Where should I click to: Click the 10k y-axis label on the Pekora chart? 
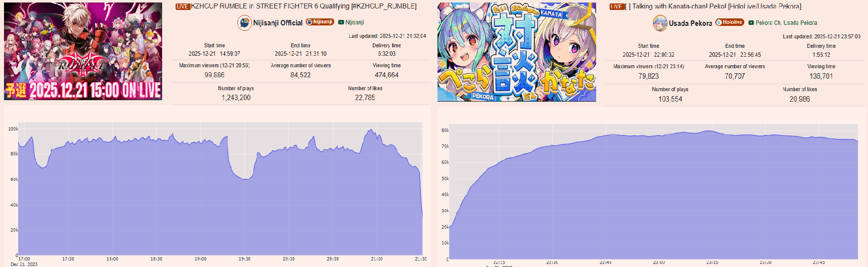pos(445,243)
